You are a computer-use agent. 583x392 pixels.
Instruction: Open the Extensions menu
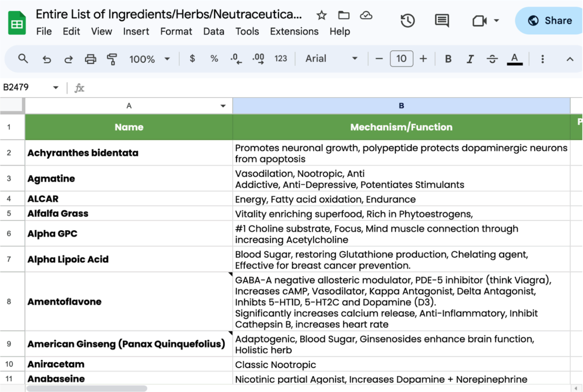coord(294,31)
